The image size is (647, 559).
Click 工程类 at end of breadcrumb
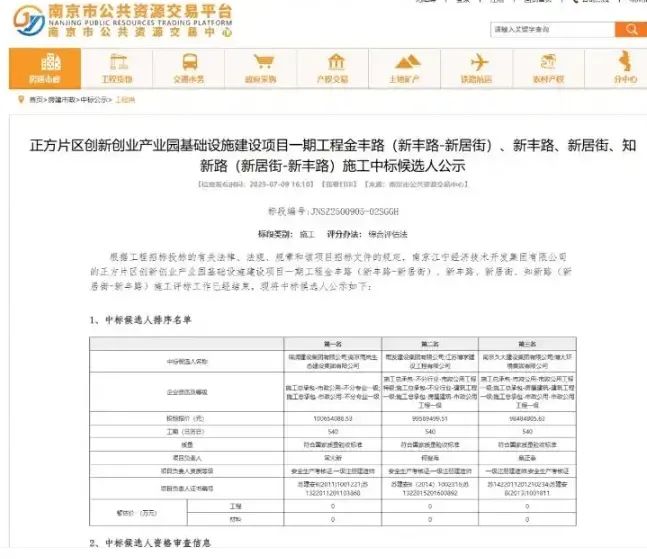pyautogui.click(x=125, y=100)
